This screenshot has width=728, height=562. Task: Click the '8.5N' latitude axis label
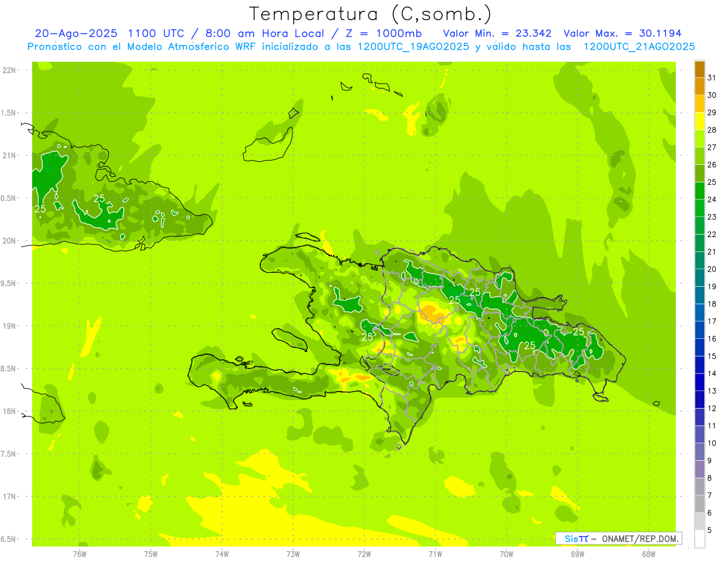pyautogui.click(x=9, y=369)
